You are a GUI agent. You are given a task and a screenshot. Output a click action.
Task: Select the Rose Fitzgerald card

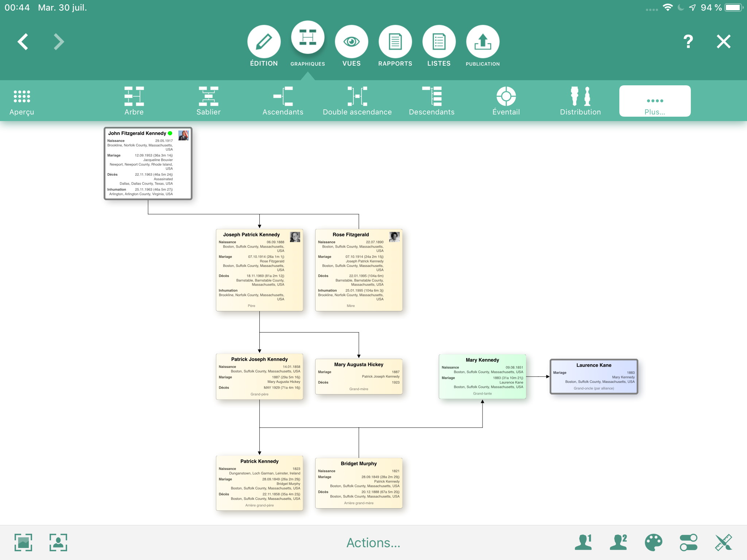point(359,270)
